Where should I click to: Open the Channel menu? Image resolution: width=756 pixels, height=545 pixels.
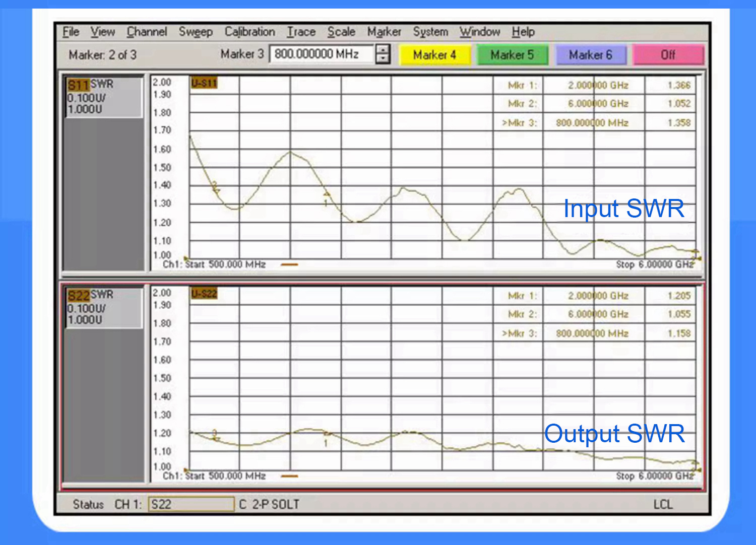point(147,32)
